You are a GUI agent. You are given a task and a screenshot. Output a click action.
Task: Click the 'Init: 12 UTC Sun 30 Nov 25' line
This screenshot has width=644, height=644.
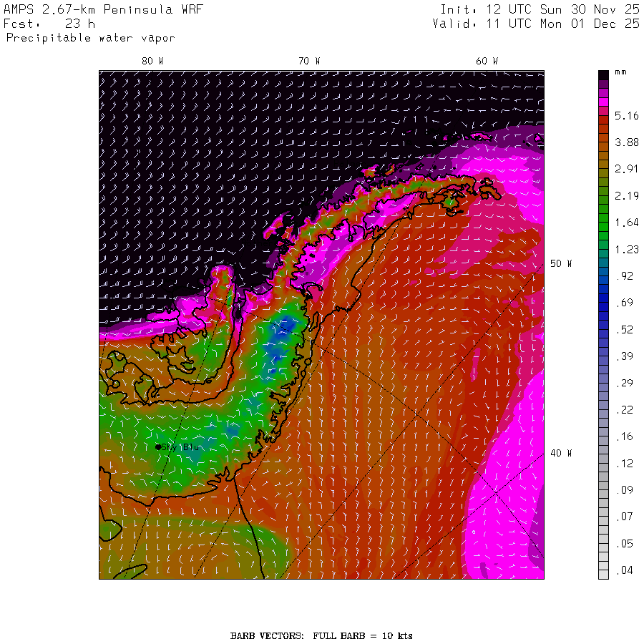(540, 9)
